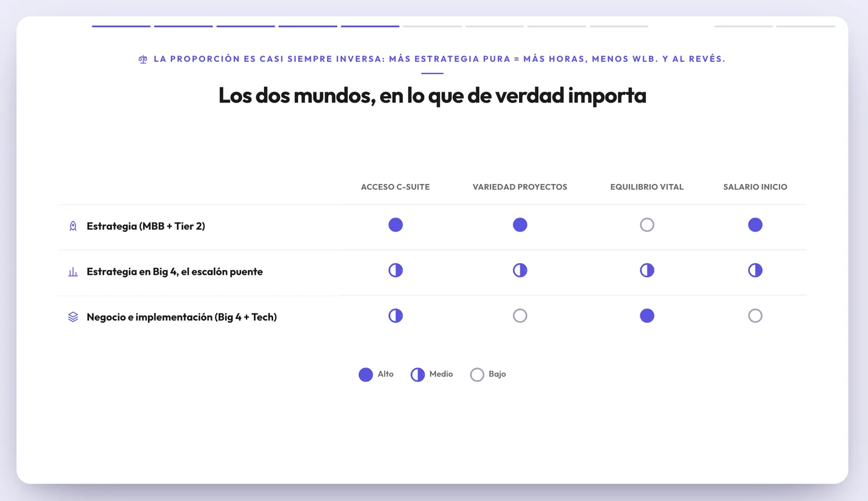Screen dimensions: 868x501
Task: Click the empty Equilibrio Vital circle for Estrategia (MBB + Tier 2)
Action: pyautogui.click(x=647, y=224)
